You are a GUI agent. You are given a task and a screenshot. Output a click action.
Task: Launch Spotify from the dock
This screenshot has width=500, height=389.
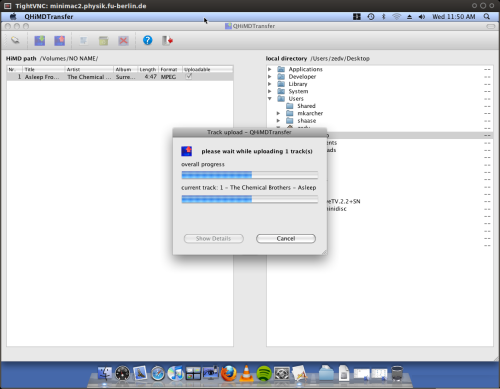264,373
